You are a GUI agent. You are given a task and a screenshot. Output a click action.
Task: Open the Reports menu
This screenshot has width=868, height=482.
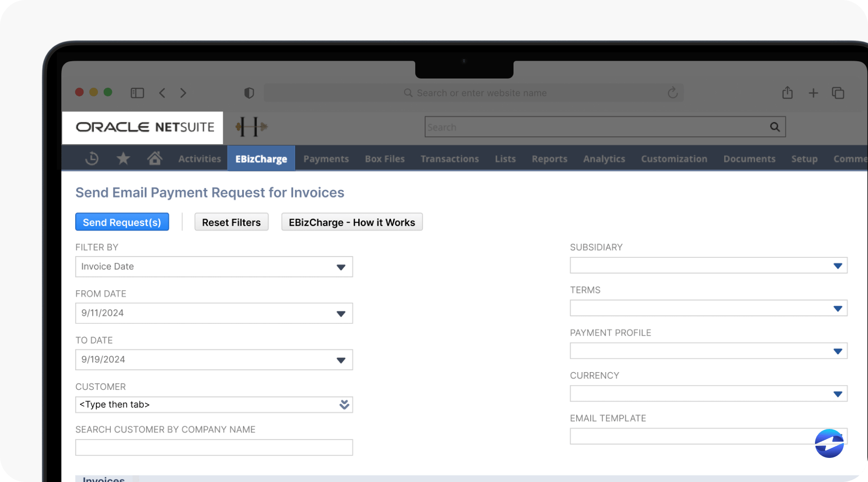550,159
